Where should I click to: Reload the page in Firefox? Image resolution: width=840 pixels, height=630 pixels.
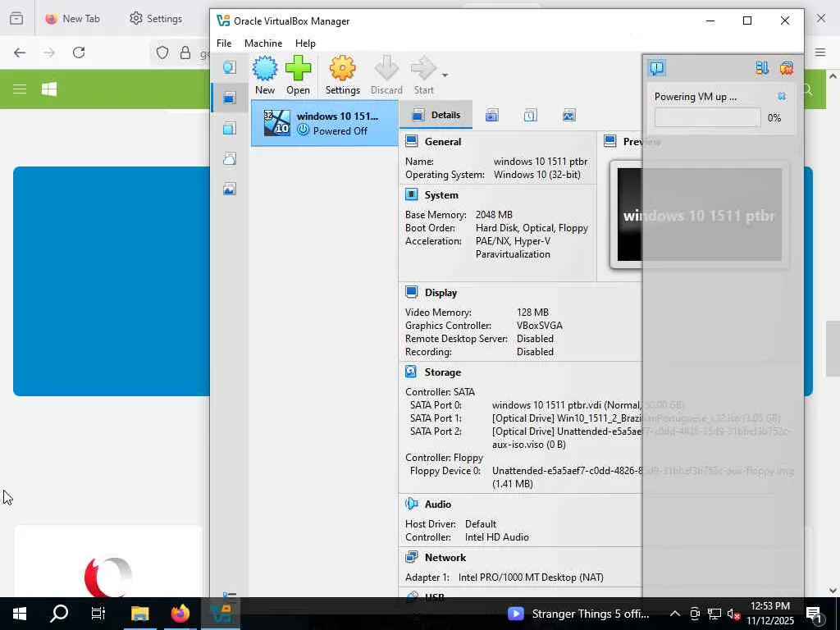[79, 52]
